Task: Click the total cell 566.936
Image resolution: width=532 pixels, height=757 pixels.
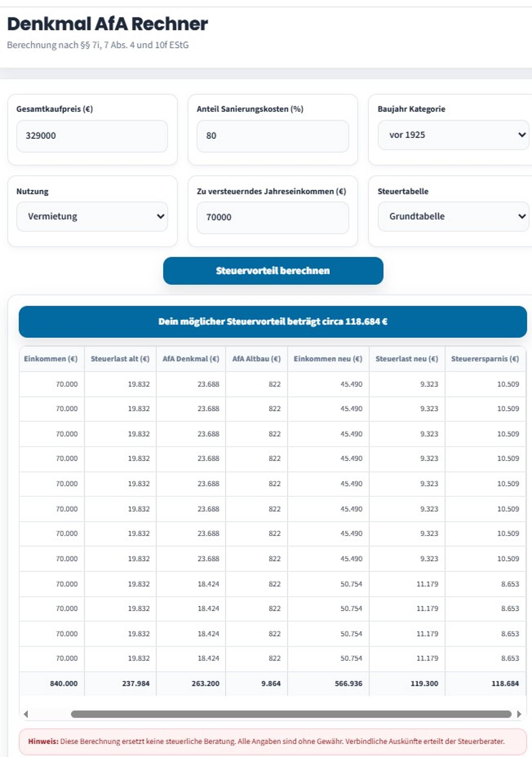Action: 329,684
